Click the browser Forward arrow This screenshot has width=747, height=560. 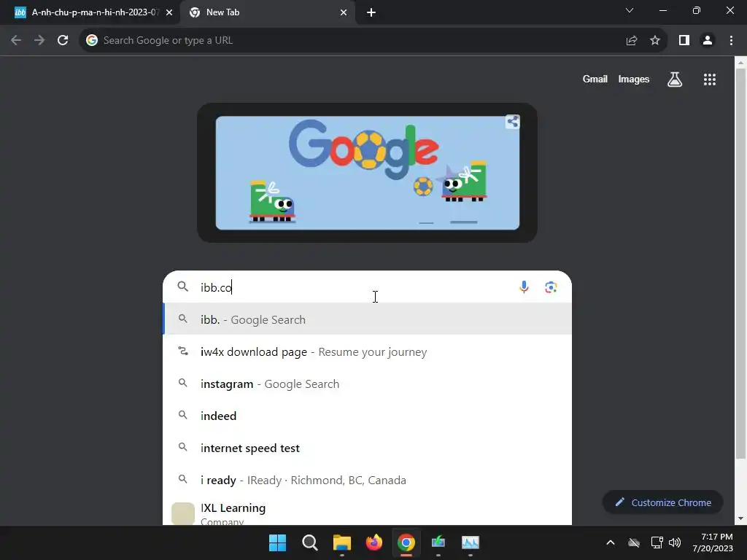[39, 41]
